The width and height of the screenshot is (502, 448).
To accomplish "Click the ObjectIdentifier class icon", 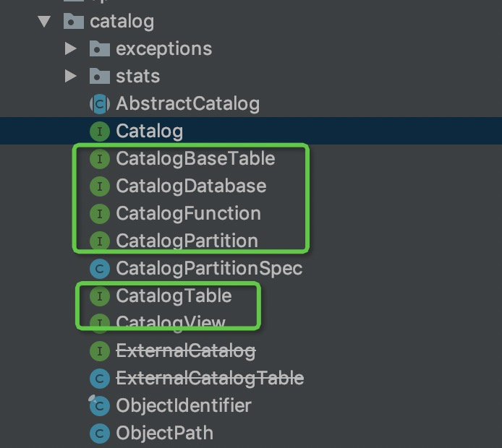I will coord(99,406).
